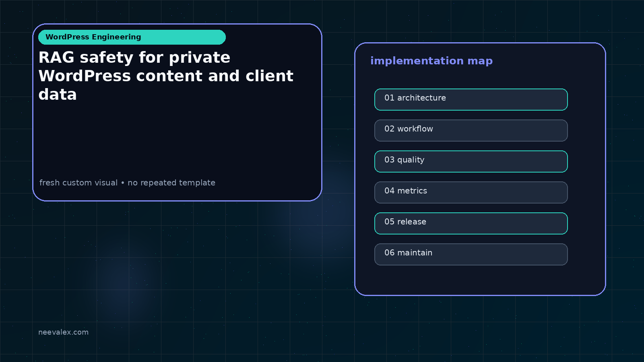Click the implementation map heading
This screenshot has width=644, height=362.
(431, 61)
